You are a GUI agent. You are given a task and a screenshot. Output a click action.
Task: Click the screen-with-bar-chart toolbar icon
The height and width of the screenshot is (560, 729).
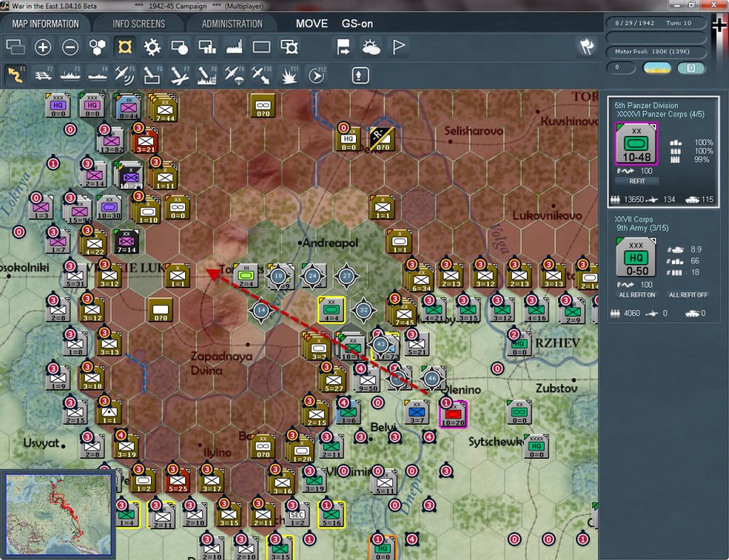click(x=207, y=47)
